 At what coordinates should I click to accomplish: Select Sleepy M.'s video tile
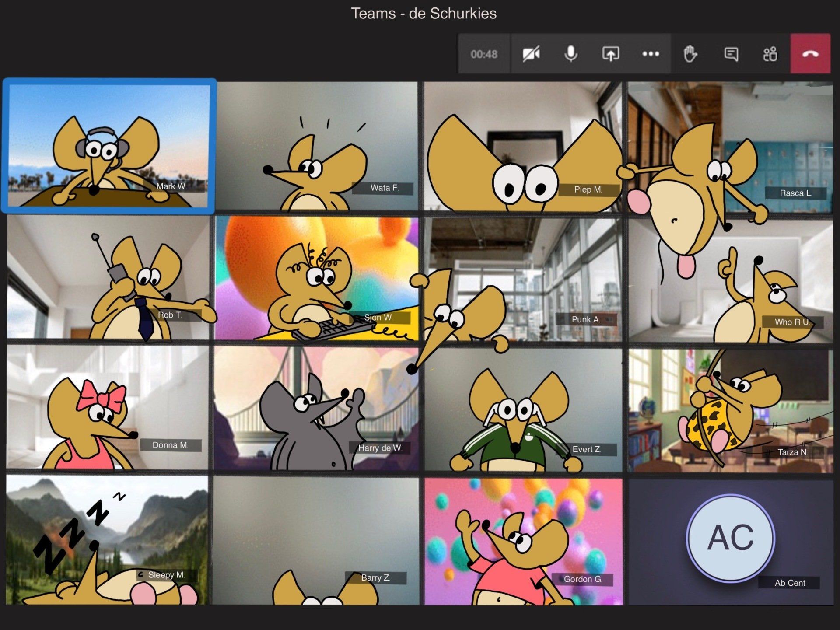click(x=107, y=540)
